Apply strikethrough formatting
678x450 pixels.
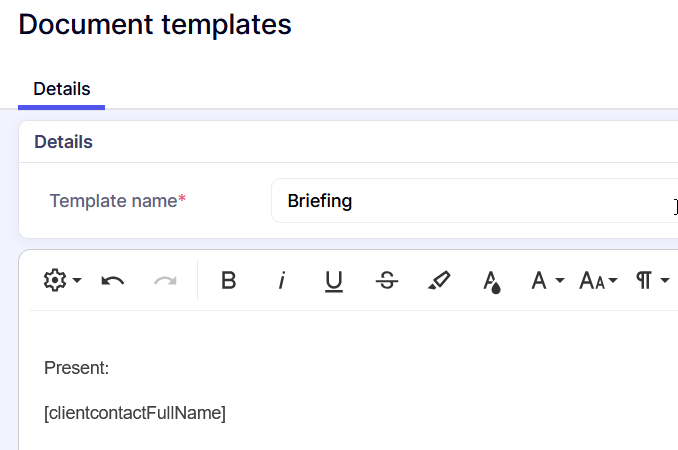click(387, 281)
